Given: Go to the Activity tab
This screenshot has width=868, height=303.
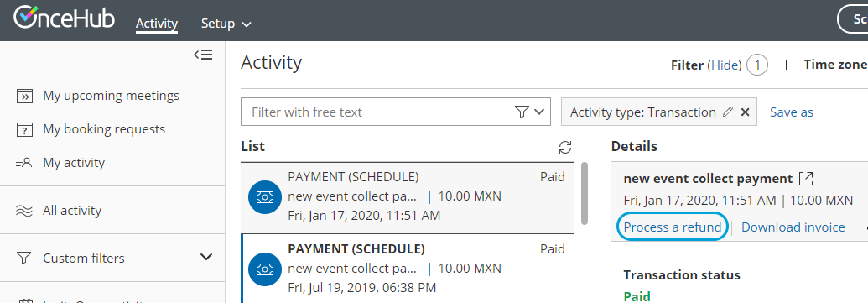Looking at the screenshot, I should pos(157,24).
